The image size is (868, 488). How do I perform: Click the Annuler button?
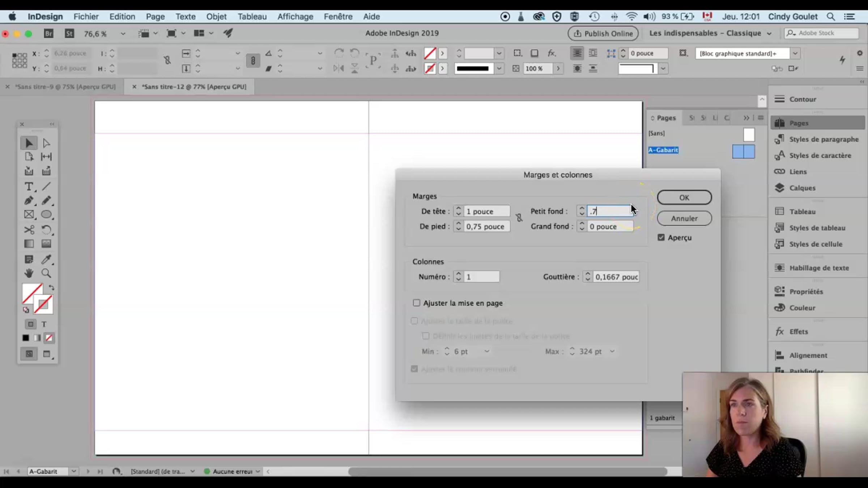[x=684, y=218]
